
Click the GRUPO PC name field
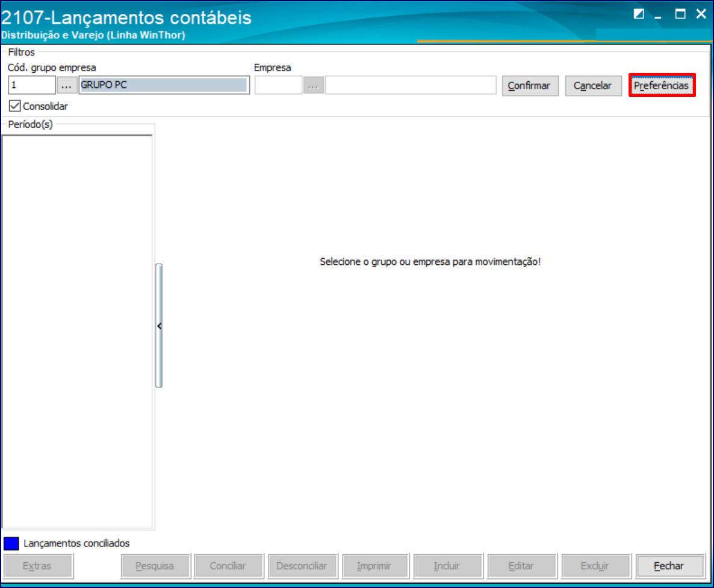coord(164,85)
